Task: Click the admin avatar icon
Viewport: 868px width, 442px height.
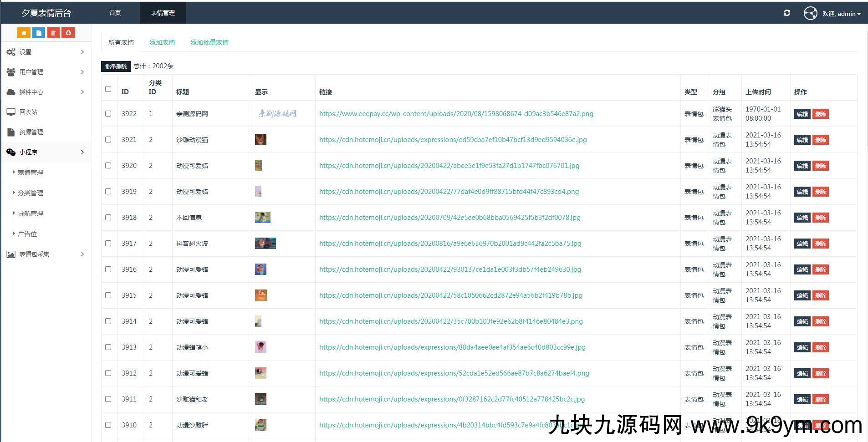Action: click(810, 13)
